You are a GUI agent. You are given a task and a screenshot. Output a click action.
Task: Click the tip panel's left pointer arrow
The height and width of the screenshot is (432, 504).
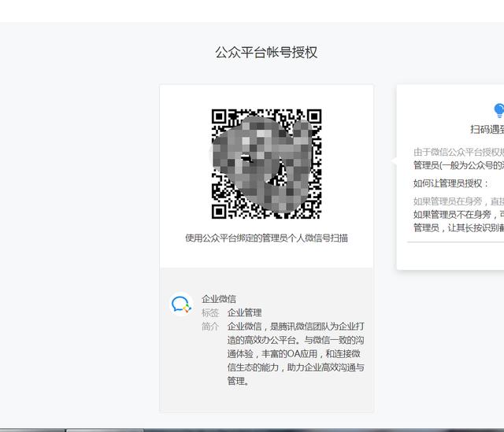[394, 161]
